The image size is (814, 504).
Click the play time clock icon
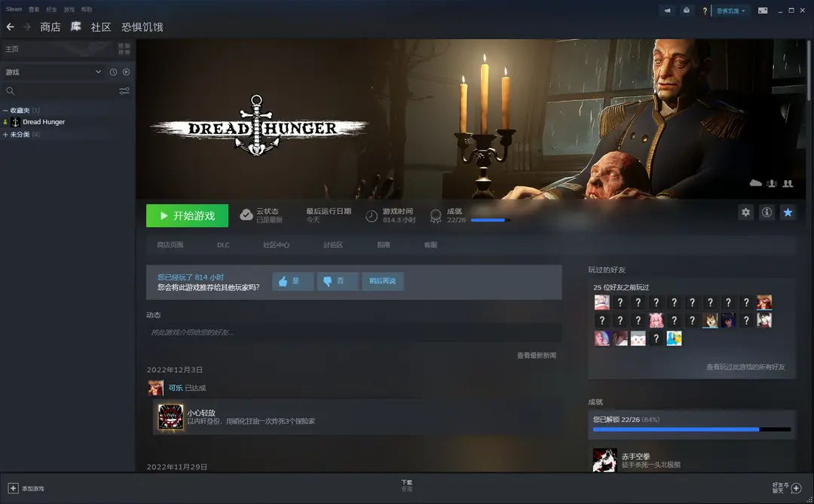(x=371, y=216)
